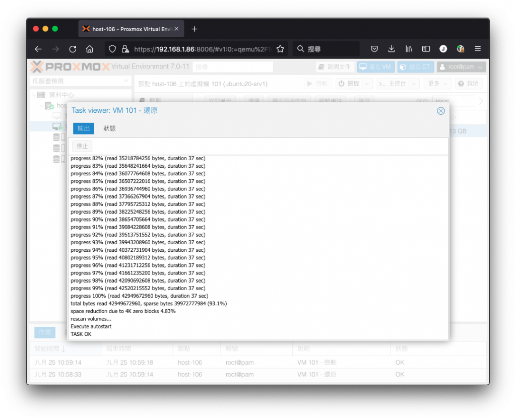Click the 關機 shutdown button
516x420 pixels.
click(x=349, y=84)
